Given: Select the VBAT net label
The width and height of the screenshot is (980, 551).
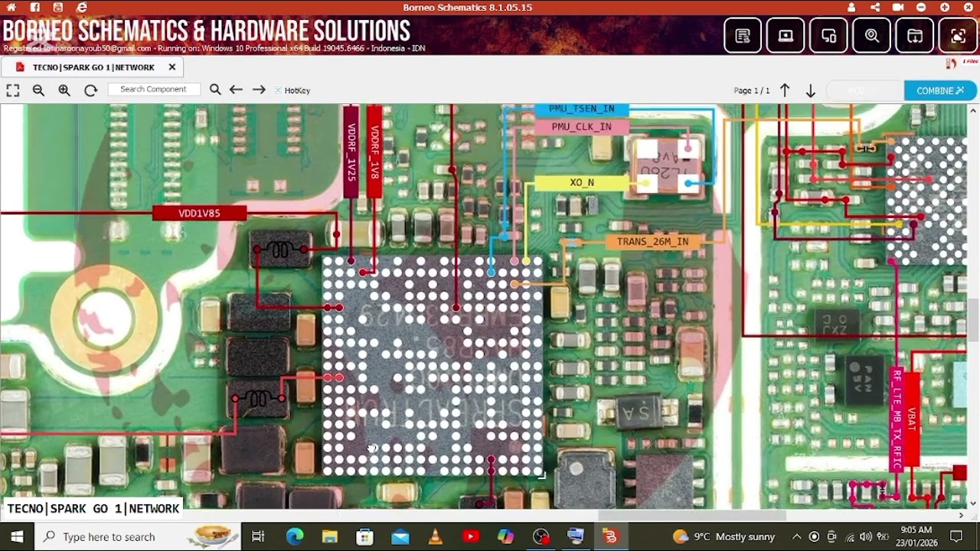Looking at the screenshot, I should (x=912, y=419).
